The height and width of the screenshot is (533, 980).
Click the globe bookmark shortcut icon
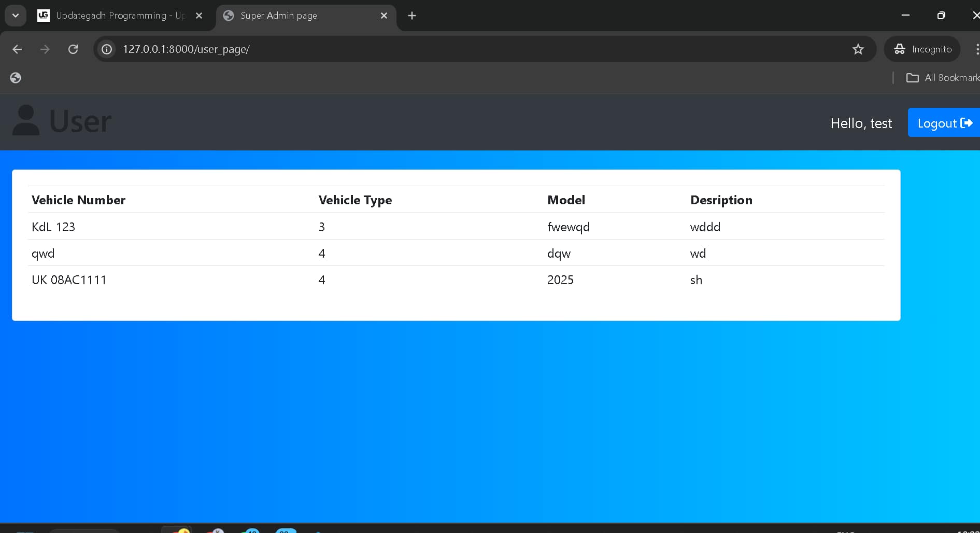pos(16,78)
